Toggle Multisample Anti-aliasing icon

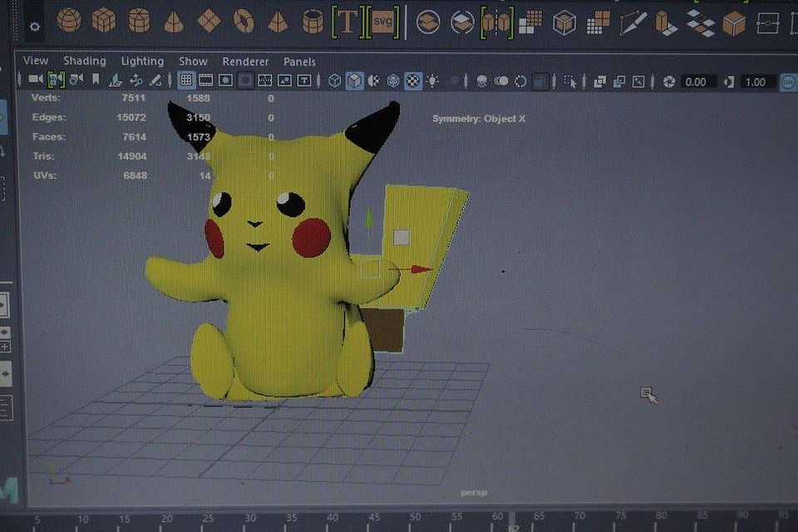(520, 81)
